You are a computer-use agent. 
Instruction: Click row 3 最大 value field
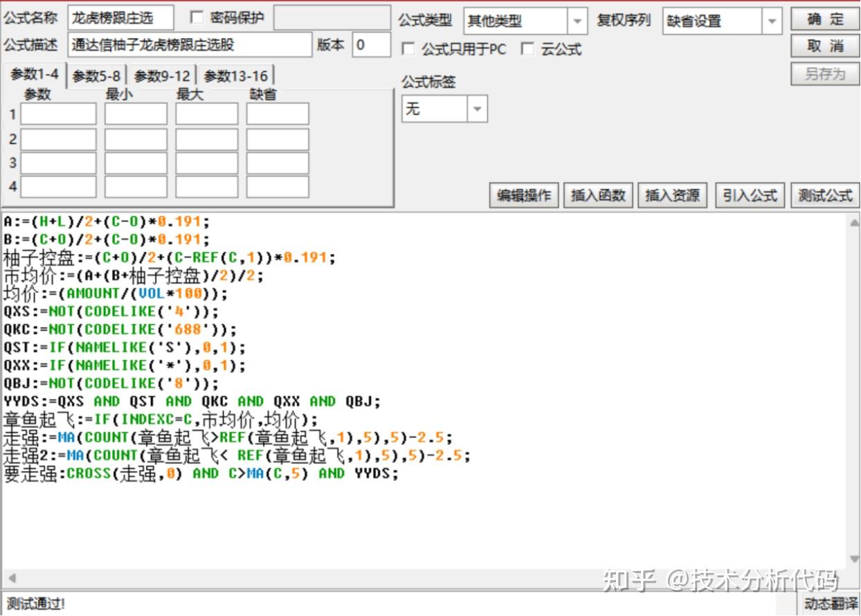(206, 163)
